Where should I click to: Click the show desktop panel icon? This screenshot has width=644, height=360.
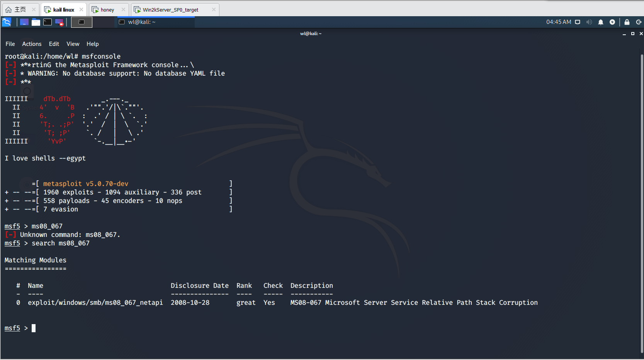pyautogui.click(x=24, y=22)
